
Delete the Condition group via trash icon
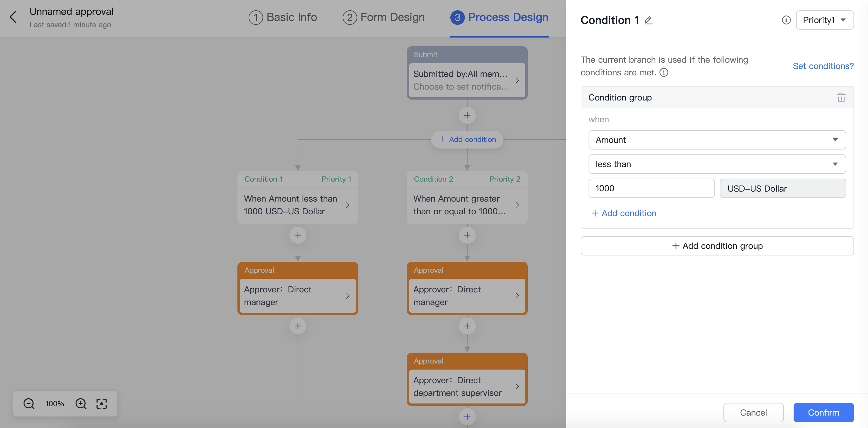coord(841,98)
